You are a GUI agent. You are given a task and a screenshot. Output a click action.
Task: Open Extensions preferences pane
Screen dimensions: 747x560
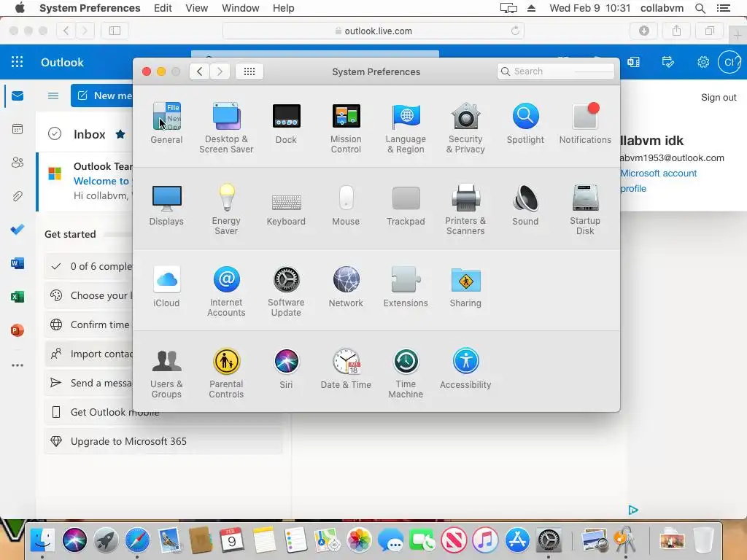click(x=406, y=287)
